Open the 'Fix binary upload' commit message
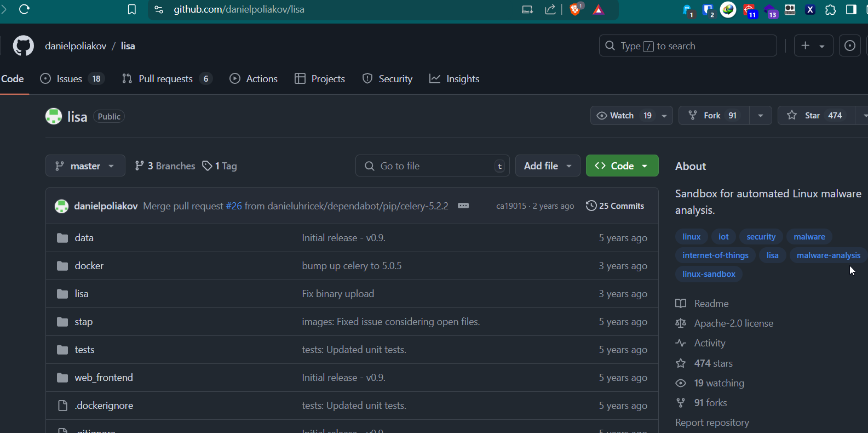This screenshot has width=868, height=433. (x=338, y=294)
